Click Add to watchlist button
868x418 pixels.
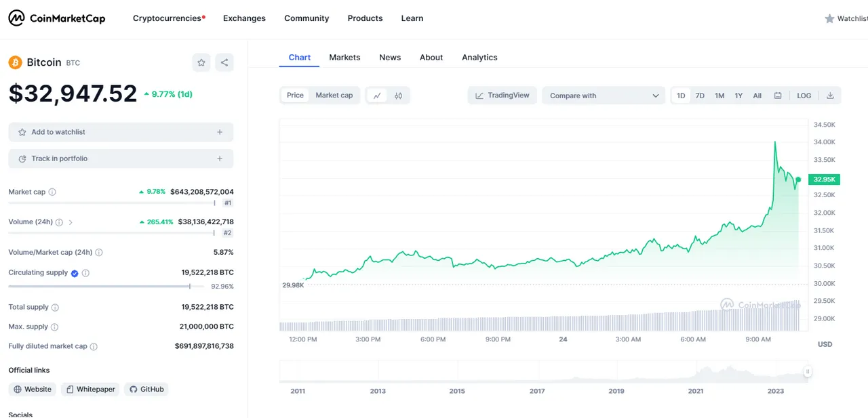coord(121,132)
